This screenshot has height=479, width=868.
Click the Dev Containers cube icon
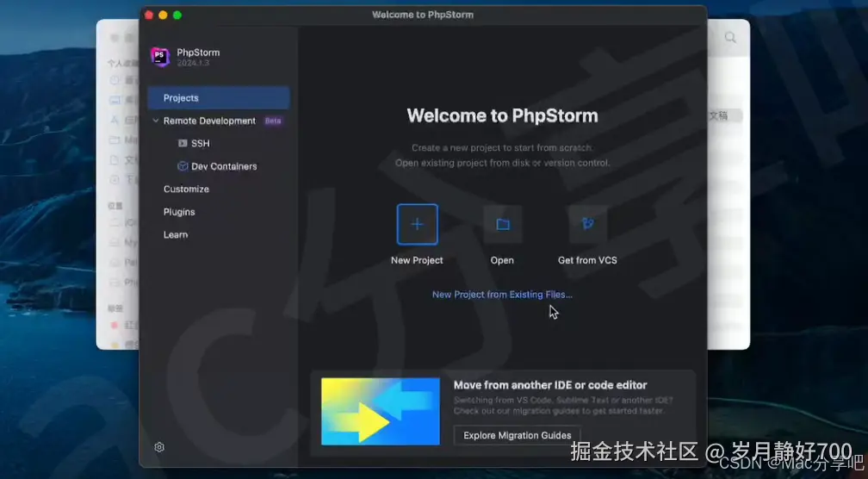click(x=183, y=166)
